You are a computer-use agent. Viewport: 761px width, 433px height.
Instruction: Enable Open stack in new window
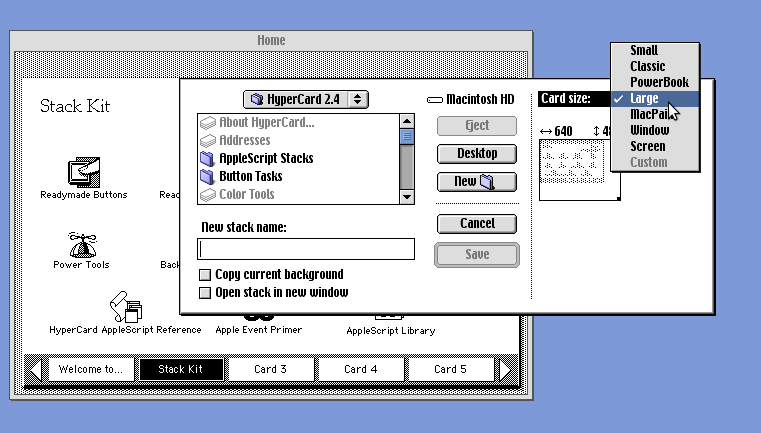[205, 293]
